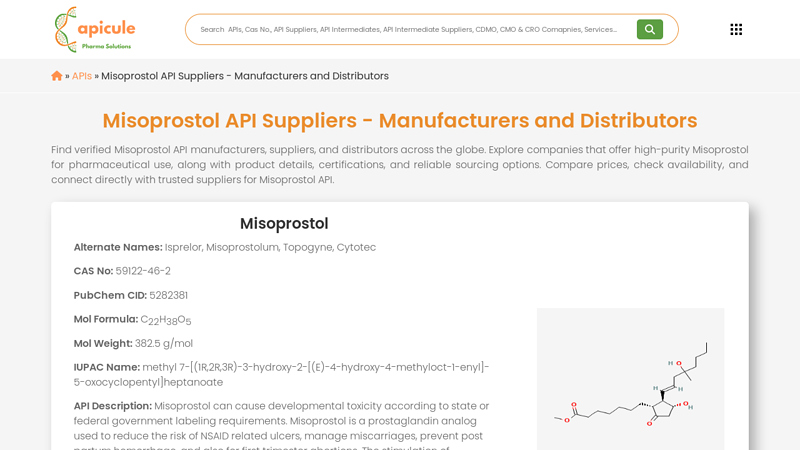Image resolution: width=800 pixels, height=450 pixels.
Task: Click the Misoprostol molecular structure image
Action: click(631, 379)
